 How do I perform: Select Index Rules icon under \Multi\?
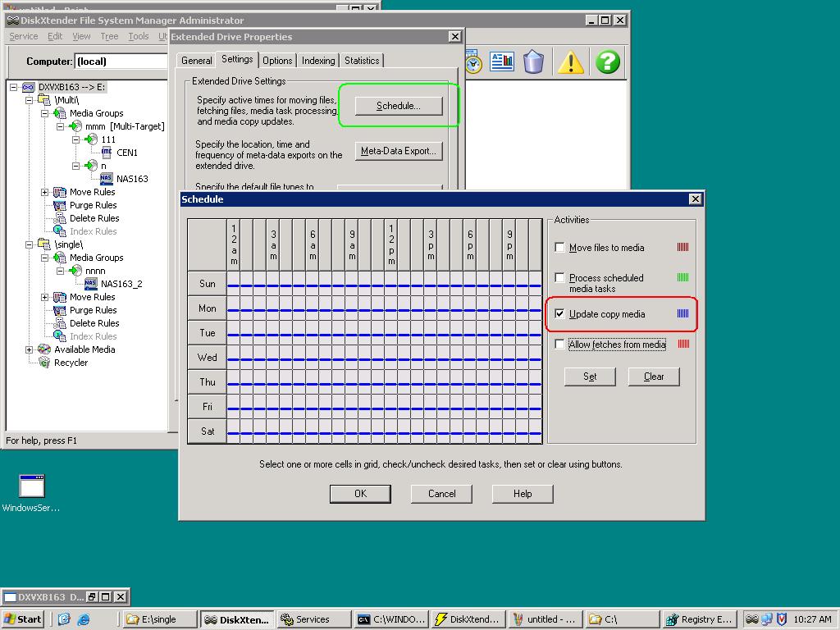[59, 231]
